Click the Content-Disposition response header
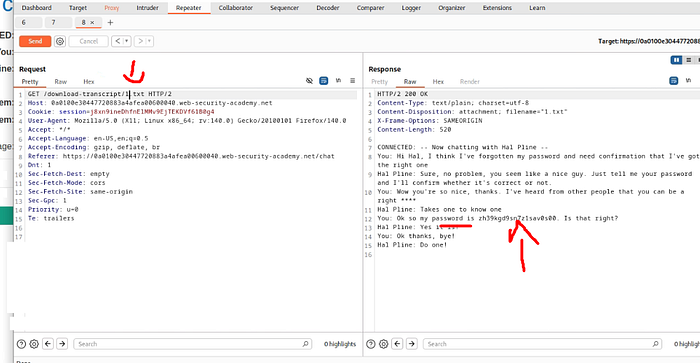 pyautogui.click(x=472, y=112)
